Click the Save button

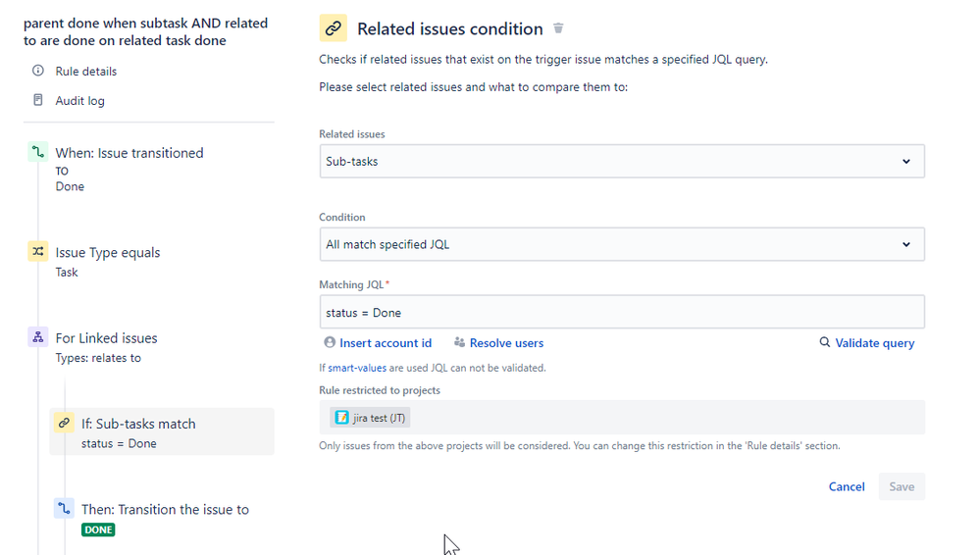[902, 486]
